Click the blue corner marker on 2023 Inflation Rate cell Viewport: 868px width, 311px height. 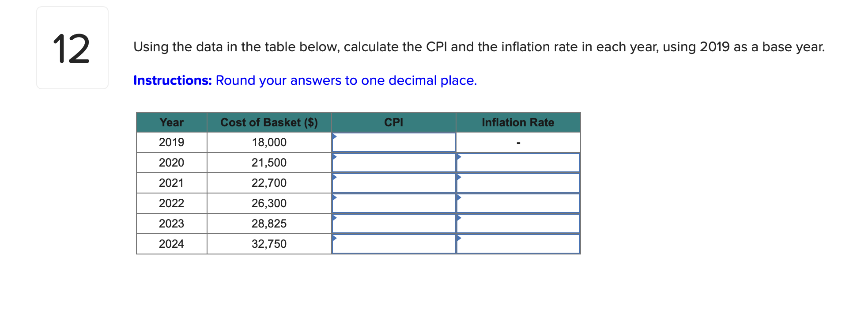pyautogui.click(x=460, y=218)
